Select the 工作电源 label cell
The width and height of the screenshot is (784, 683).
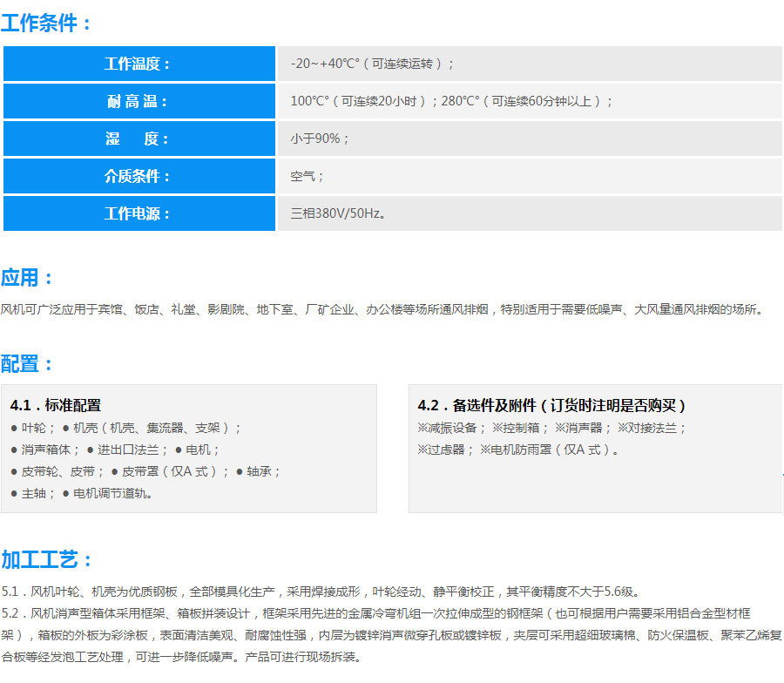pyautogui.click(x=139, y=213)
